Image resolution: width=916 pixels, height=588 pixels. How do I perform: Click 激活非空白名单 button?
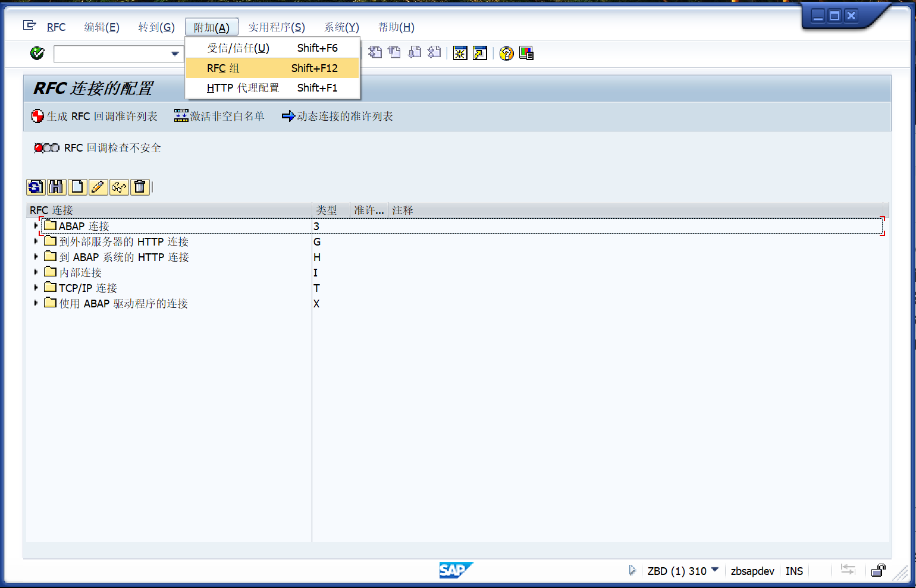point(219,117)
